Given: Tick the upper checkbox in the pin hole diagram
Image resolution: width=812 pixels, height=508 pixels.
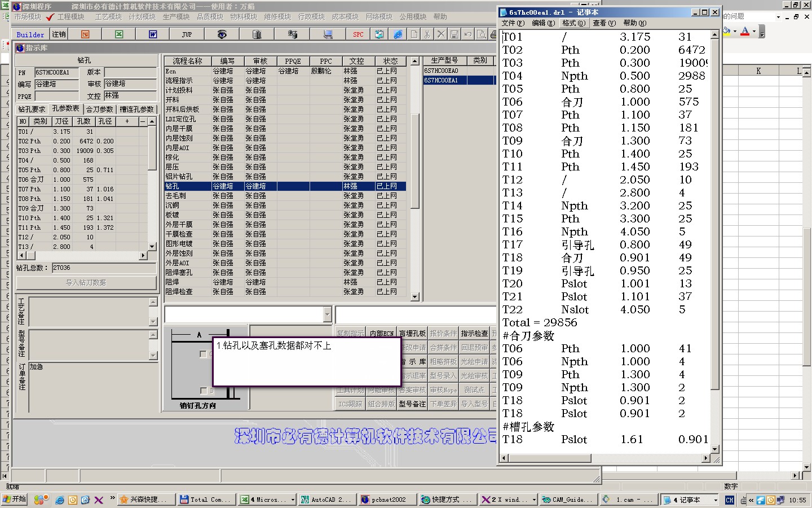Looking at the screenshot, I should tap(203, 354).
